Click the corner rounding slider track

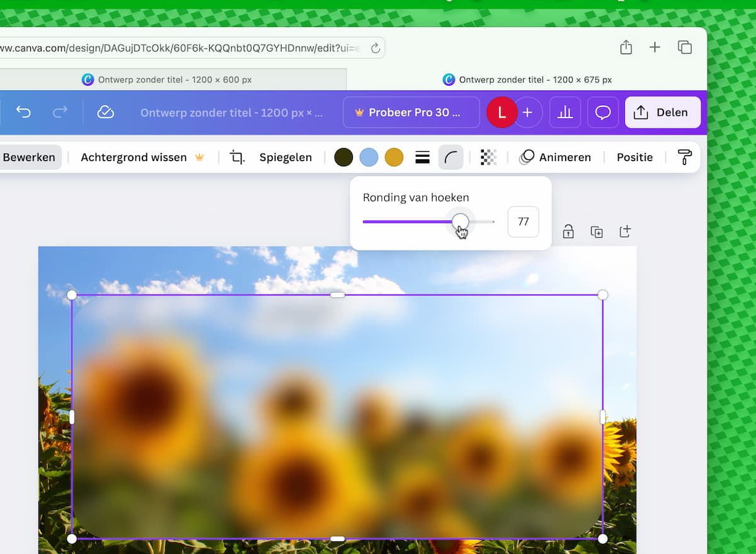(409, 222)
